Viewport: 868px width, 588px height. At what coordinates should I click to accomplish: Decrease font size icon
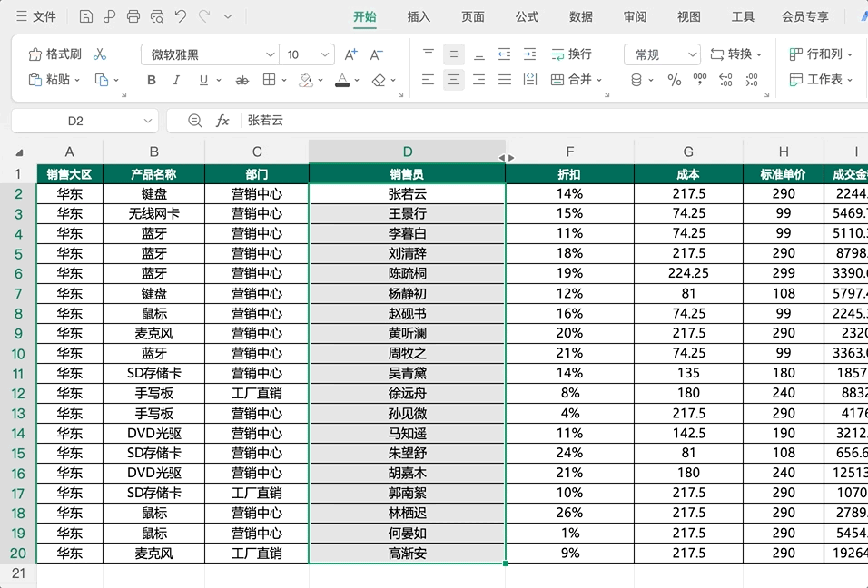377,54
